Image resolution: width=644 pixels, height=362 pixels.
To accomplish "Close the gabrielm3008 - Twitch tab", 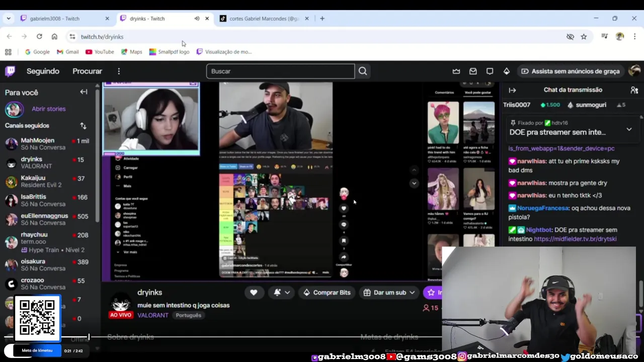I will pyautogui.click(x=107, y=19).
